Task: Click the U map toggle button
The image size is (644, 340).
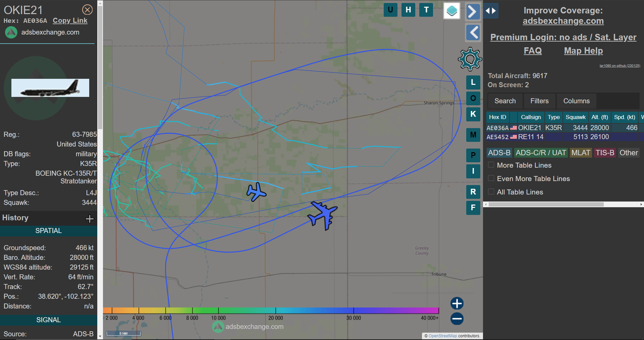Action: point(390,10)
